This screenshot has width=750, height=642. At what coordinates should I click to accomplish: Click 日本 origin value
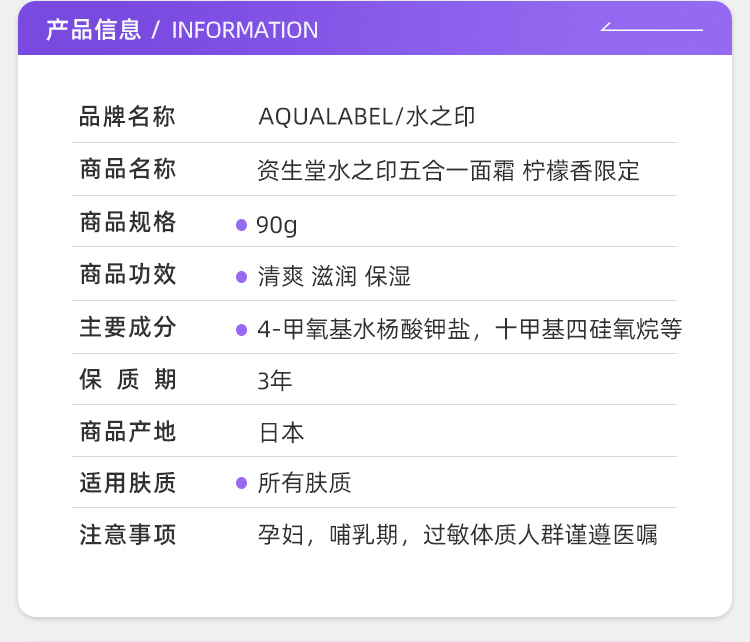pos(281,433)
